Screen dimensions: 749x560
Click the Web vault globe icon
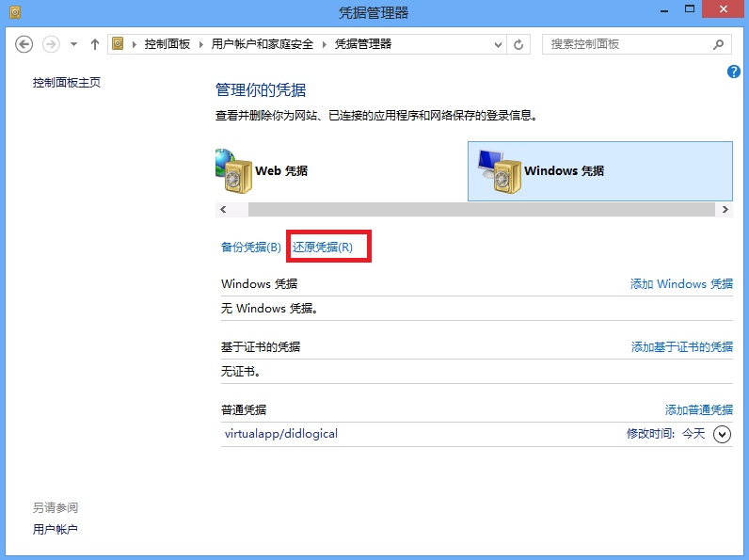(233, 170)
